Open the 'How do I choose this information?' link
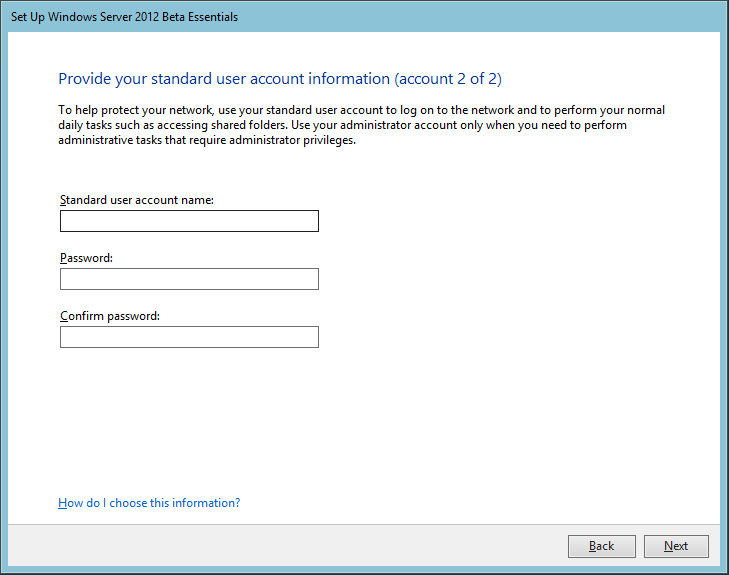729x575 pixels. pyautogui.click(x=149, y=503)
